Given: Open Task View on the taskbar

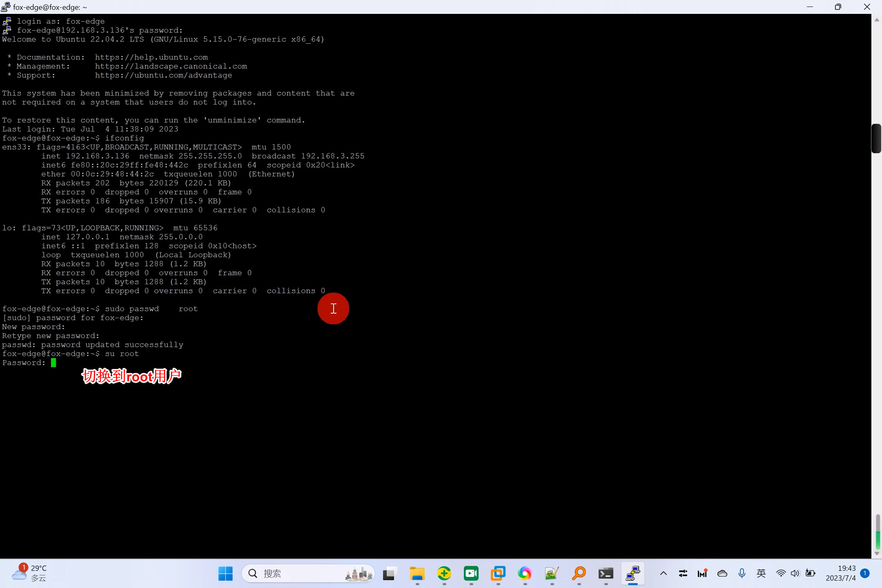Looking at the screenshot, I should [390, 574].
